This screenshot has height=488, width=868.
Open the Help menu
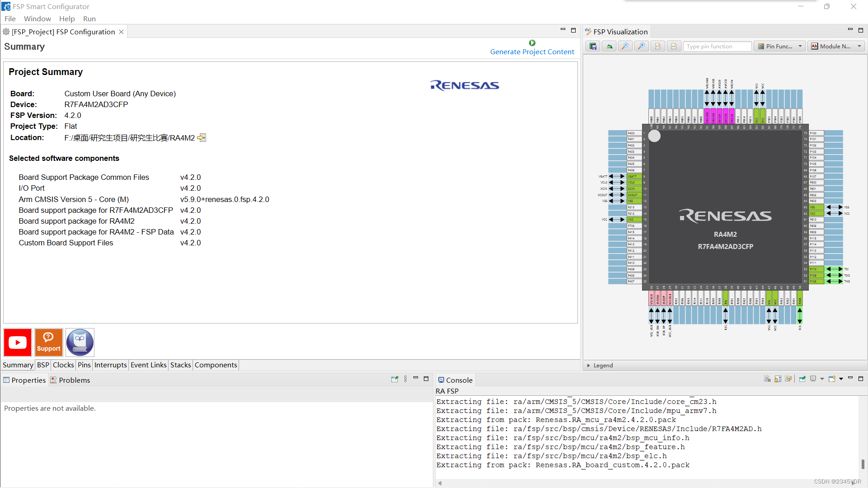pos(67,19)
